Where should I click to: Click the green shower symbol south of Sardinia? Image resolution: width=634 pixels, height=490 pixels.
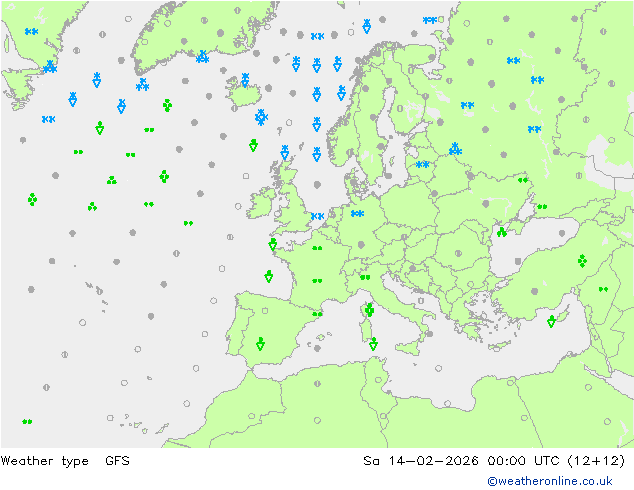click(x=373, y=344)
